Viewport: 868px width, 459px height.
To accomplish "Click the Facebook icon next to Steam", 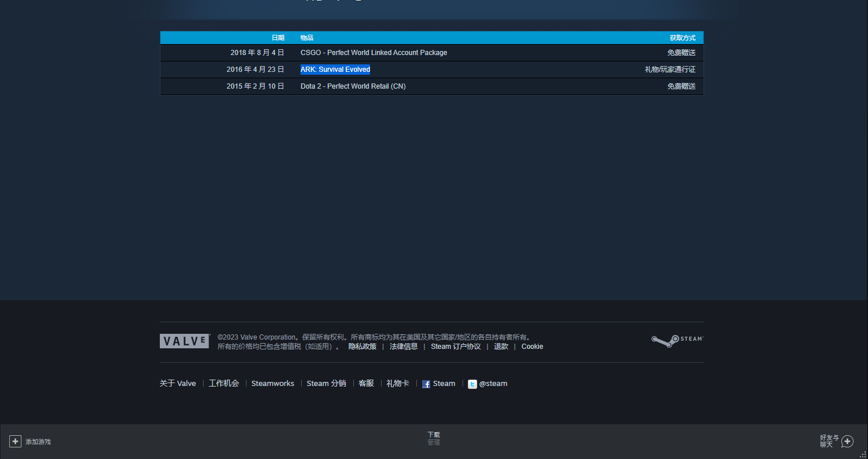I will [x=426, y=384].
